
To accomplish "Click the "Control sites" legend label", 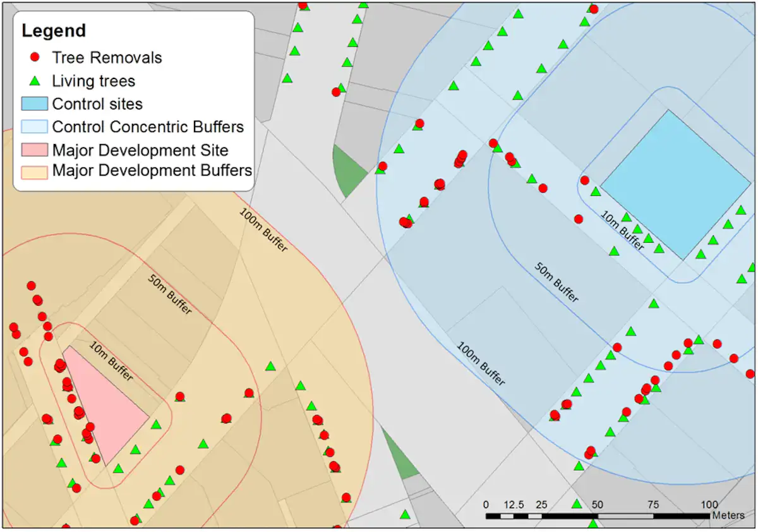I will pos(97,104).
